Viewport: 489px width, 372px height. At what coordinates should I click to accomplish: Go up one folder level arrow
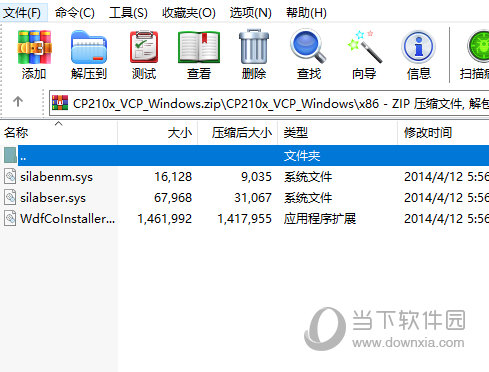[x=18, y=101]
